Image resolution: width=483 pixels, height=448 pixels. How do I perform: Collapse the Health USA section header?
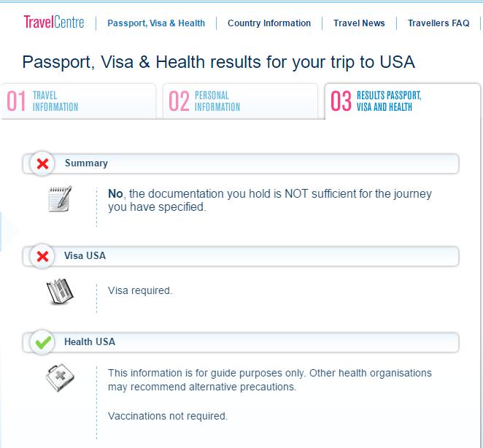point(241,342)
